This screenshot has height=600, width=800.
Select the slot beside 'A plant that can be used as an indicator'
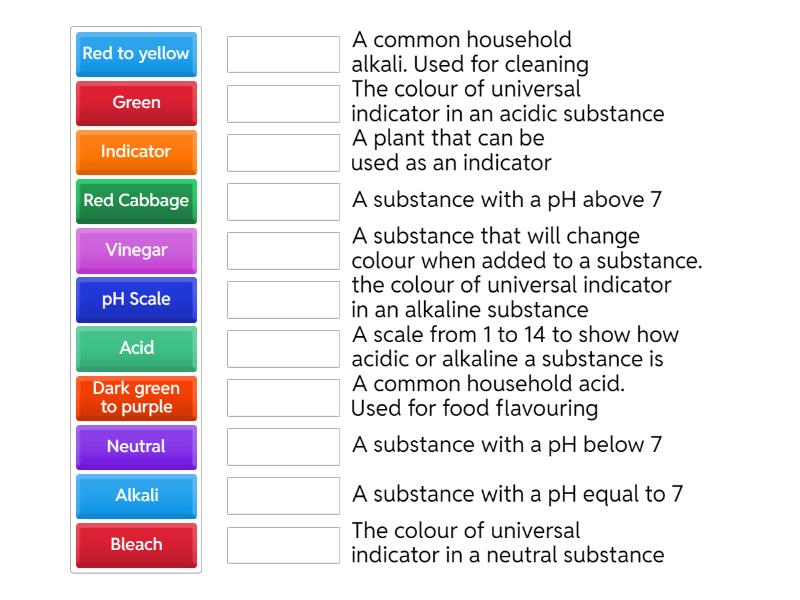[x=283, y=153]
